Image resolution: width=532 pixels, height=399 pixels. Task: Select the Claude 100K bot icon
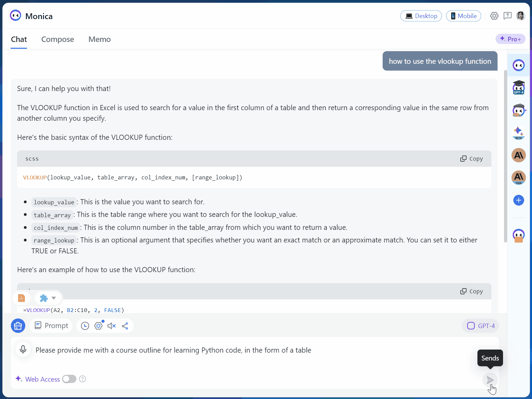pyautogui.click(x=519, y=178)
